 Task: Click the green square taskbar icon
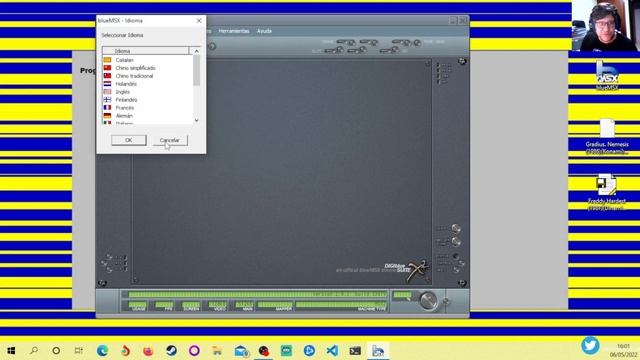[287, 351]
